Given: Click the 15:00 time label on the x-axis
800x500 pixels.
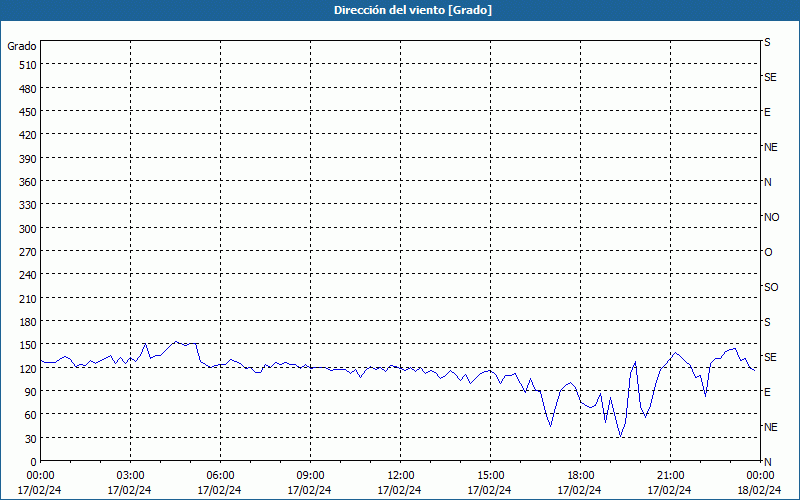Looking at the screenshot, I should pyautogui.click(x=490, y=476).
